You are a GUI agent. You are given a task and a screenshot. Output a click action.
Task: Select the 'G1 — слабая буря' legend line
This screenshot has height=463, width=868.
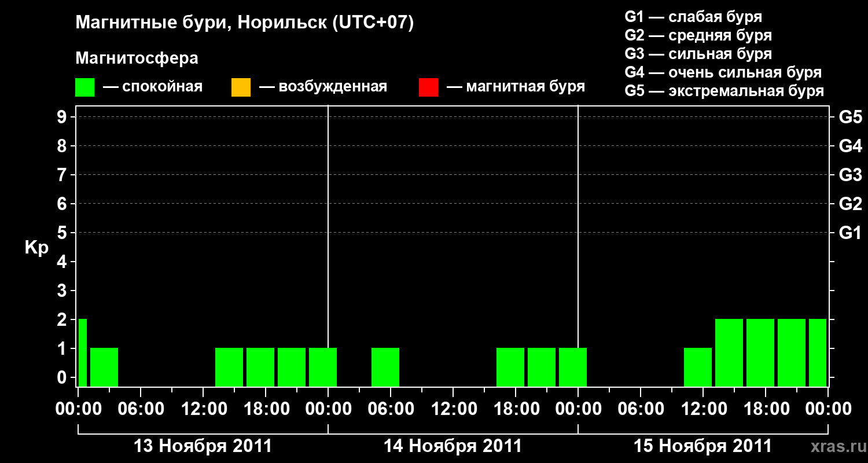click(693, 16)
